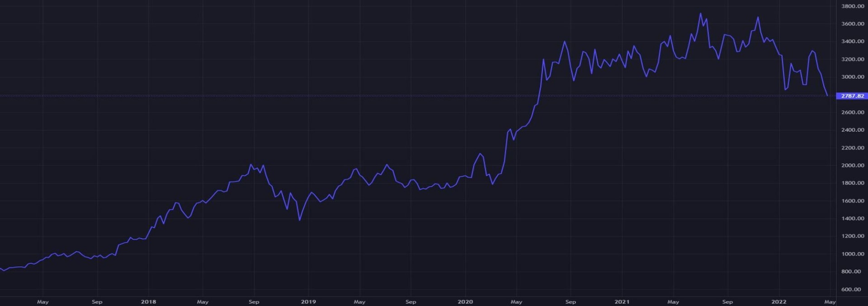Select the May label right after 2020

coord(516,301)
